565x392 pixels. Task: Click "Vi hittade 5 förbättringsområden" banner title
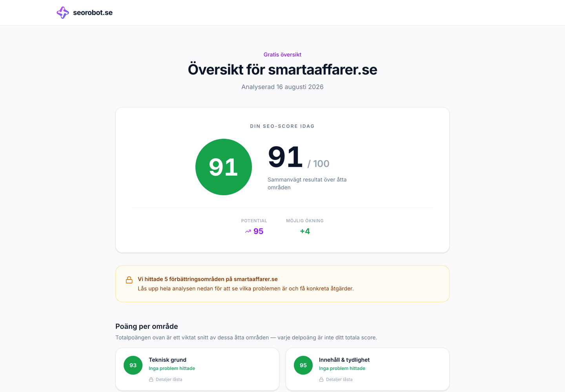click(208, 279)
